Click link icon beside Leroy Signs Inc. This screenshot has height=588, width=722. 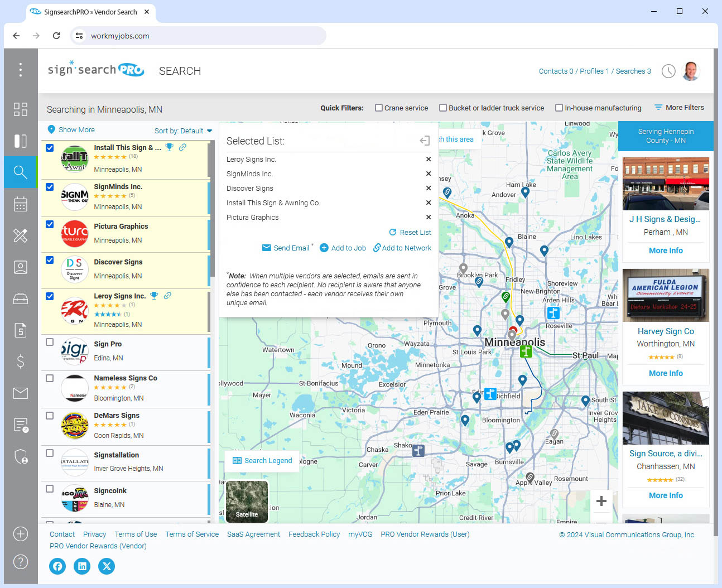pyautogui.click(x=167, y=296)
